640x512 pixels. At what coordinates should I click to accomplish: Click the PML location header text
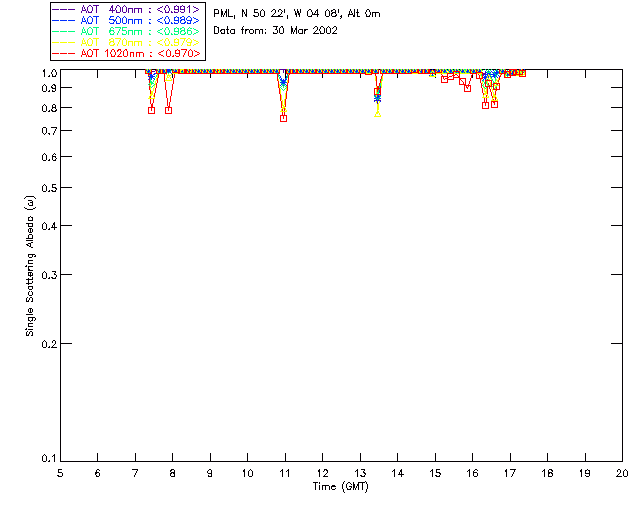point(297,14)
